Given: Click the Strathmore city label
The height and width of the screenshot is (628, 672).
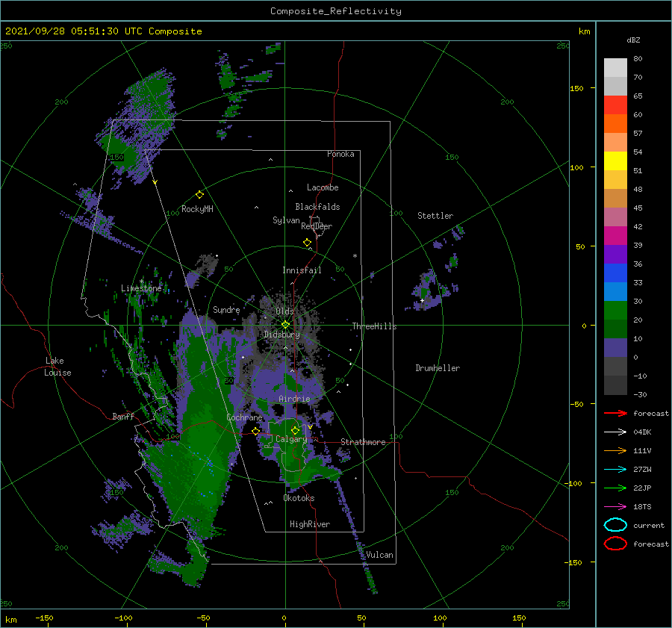Looking at the screenshot, I should coord(363,442).
